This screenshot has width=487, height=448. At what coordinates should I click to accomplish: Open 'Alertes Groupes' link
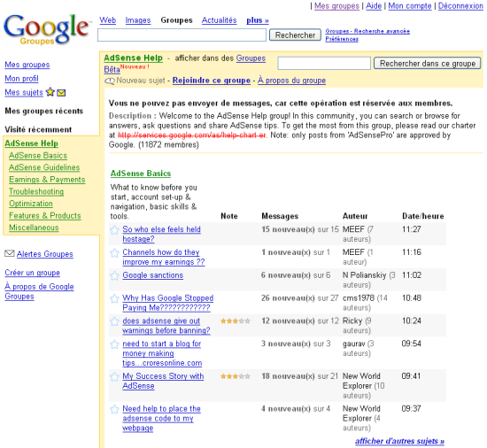(45, 254)
